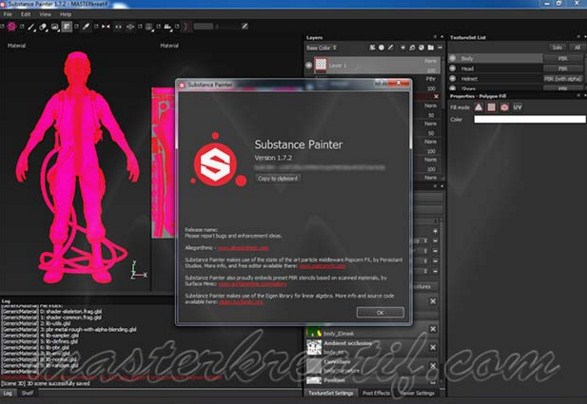Click the Layer 1 thumbnail
The height and width of the screenshot is (404, 587).
tap(320, 65)
